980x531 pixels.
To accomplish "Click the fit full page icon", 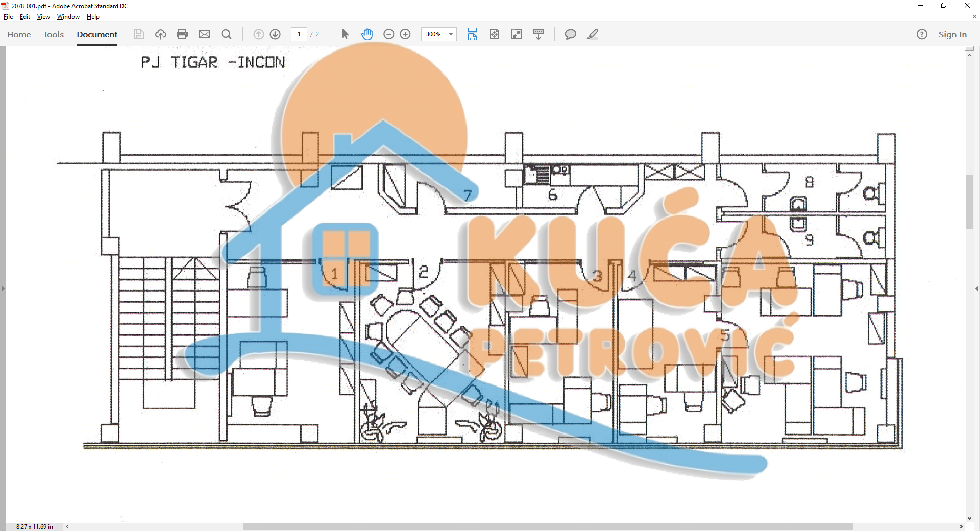I will coord(495,34).
